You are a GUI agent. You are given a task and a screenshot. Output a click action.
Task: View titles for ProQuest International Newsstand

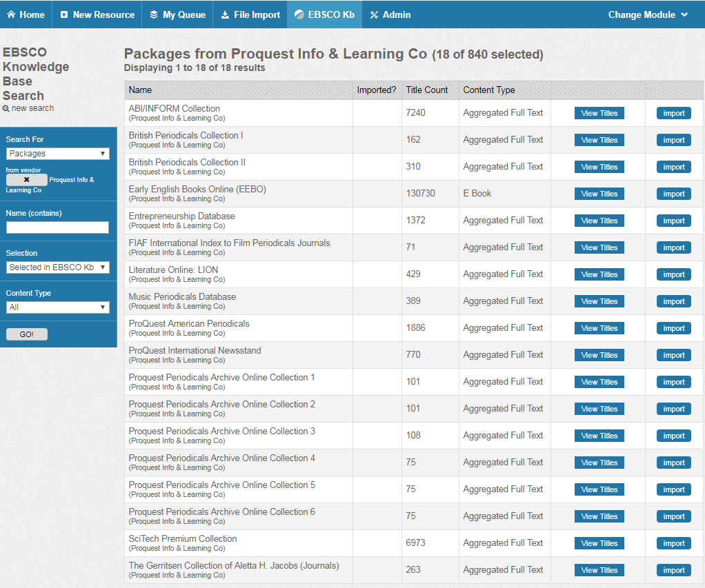coord(599,355)
